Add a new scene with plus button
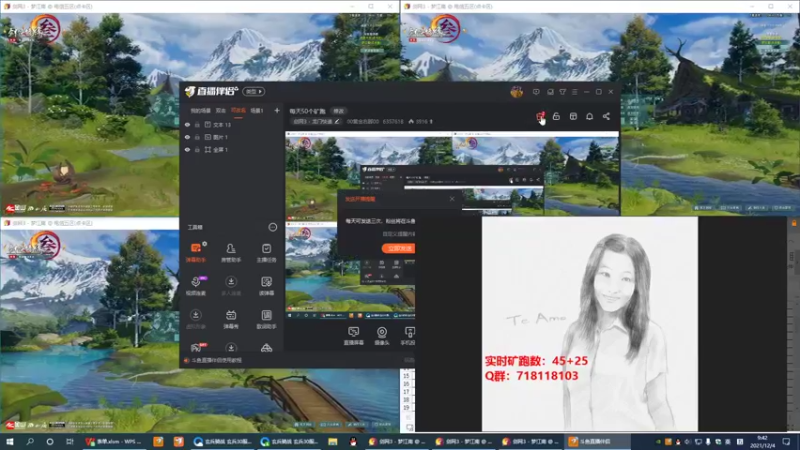This screenshot has height=450, width=800. pyautogui.click(x=277, y=110)
